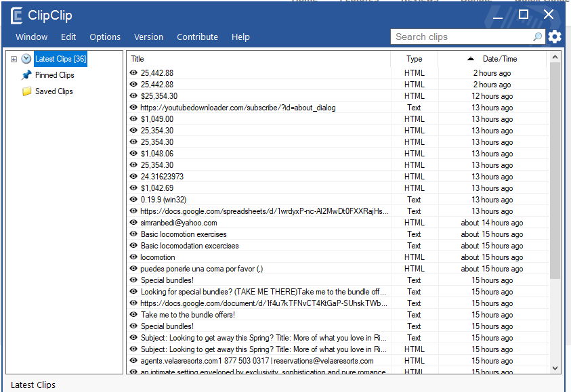Screen dimensions: 571x392
Task: Sort by the Date/Time column arrow
Action: coord(471,59)
